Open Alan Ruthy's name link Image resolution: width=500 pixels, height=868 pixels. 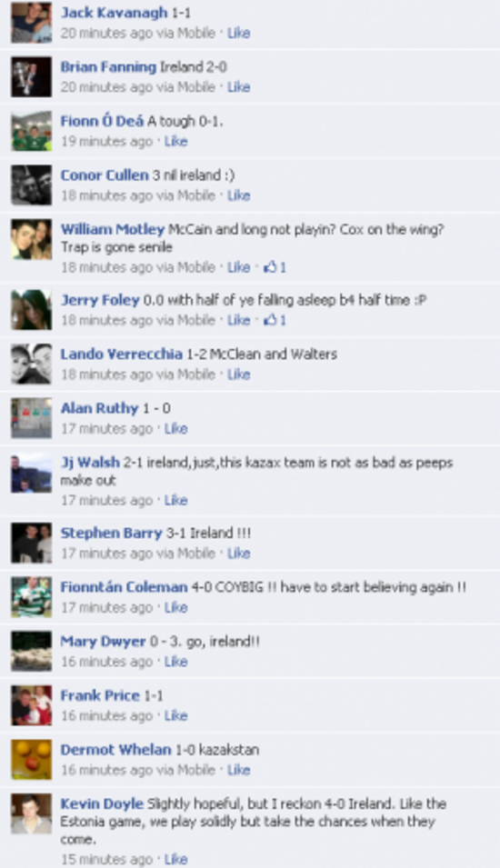tap(99, 408)
